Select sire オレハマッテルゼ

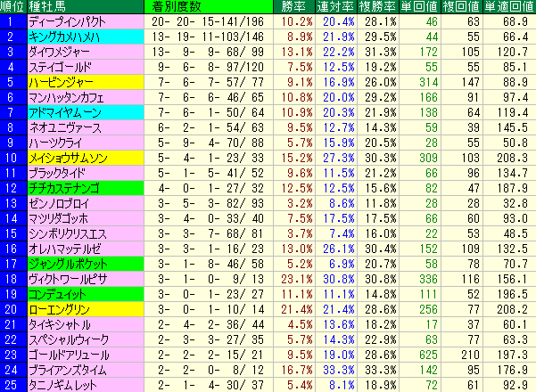click(x=86, y=249)
